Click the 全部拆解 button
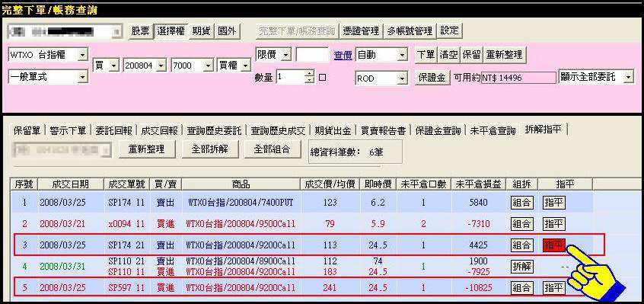 coord(210,149)
